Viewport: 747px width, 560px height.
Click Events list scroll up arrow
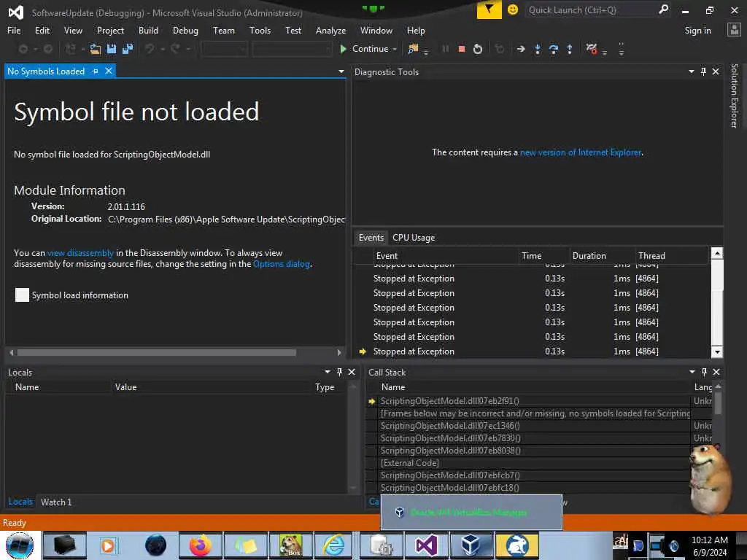(717, 253)
